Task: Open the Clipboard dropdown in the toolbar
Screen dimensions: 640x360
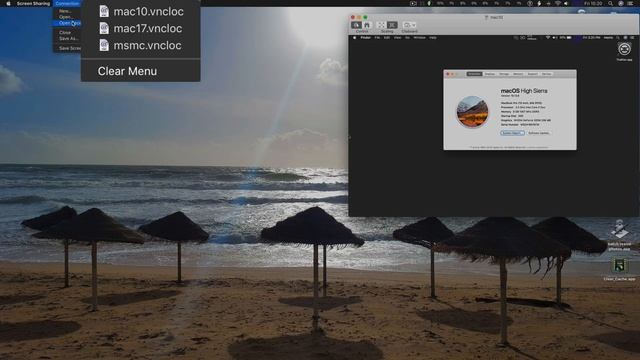Action: (409, 25)
